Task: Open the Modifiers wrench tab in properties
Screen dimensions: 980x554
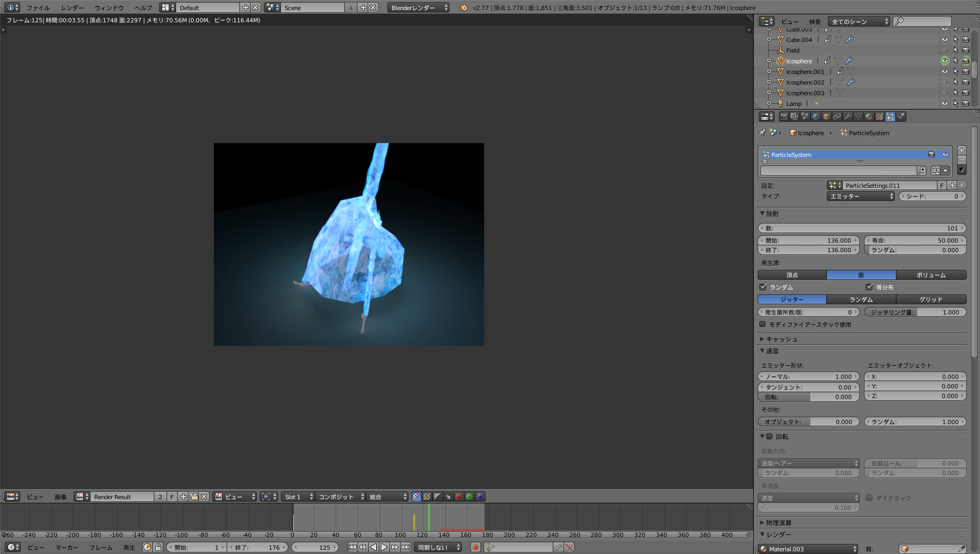Action: tap(848, 117)
